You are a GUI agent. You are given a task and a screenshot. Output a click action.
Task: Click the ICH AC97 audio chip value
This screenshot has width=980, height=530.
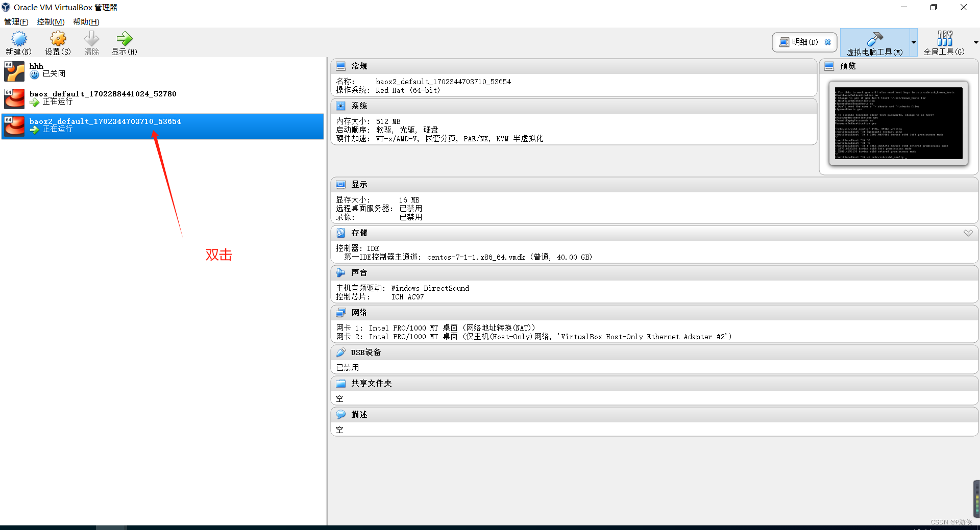(408, 297)
